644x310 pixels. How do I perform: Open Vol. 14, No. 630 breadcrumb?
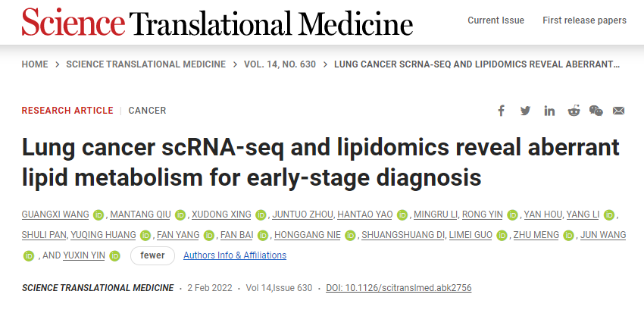[x=280, y=64]
